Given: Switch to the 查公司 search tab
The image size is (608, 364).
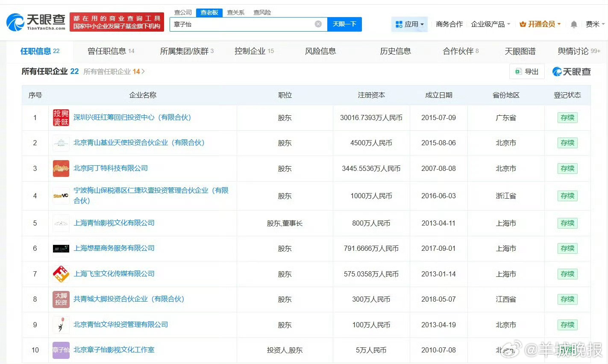Looking at the screenshot, I should (x=183, y=12).
